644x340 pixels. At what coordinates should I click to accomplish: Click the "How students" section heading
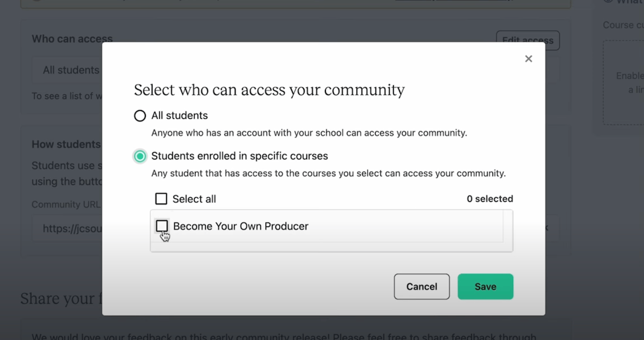66,144
